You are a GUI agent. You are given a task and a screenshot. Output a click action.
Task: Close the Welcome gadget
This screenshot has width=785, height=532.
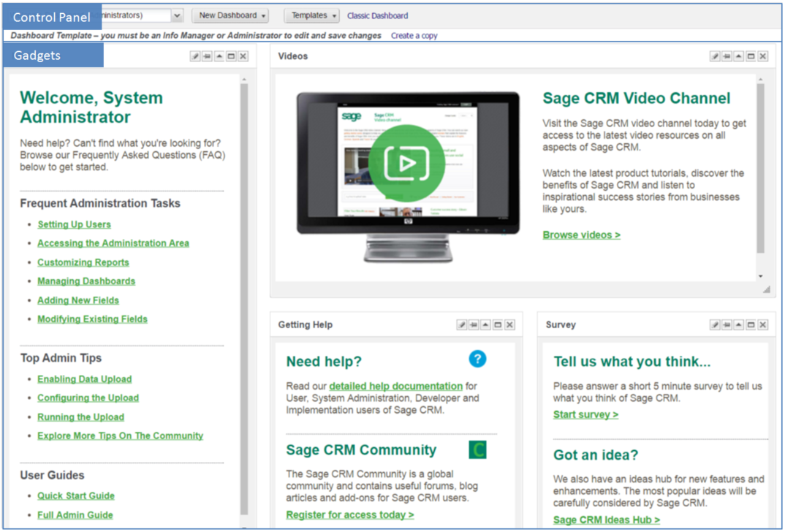tap(243, 56)
